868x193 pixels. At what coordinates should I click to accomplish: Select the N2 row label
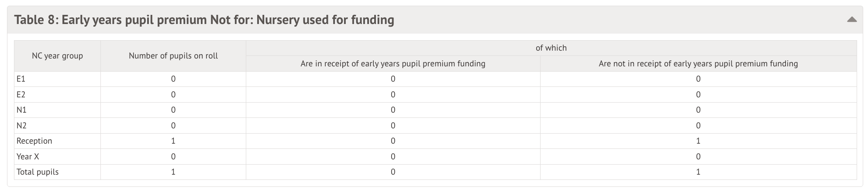21,126
